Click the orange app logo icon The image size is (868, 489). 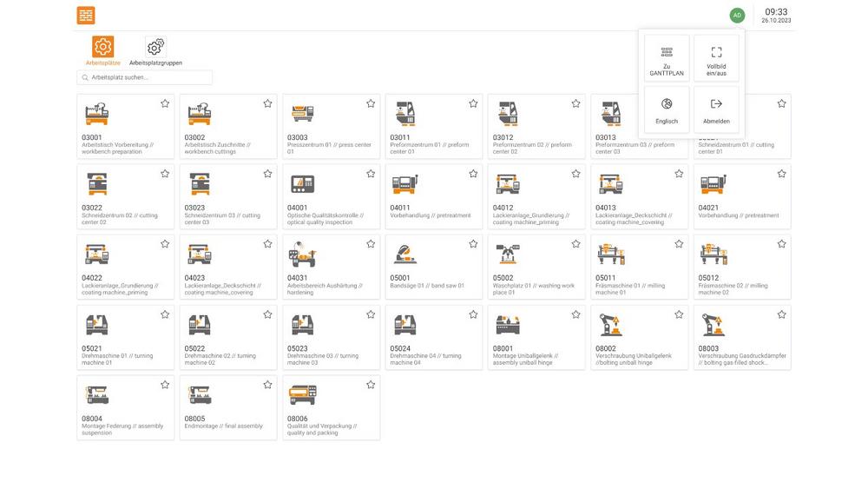85,15
